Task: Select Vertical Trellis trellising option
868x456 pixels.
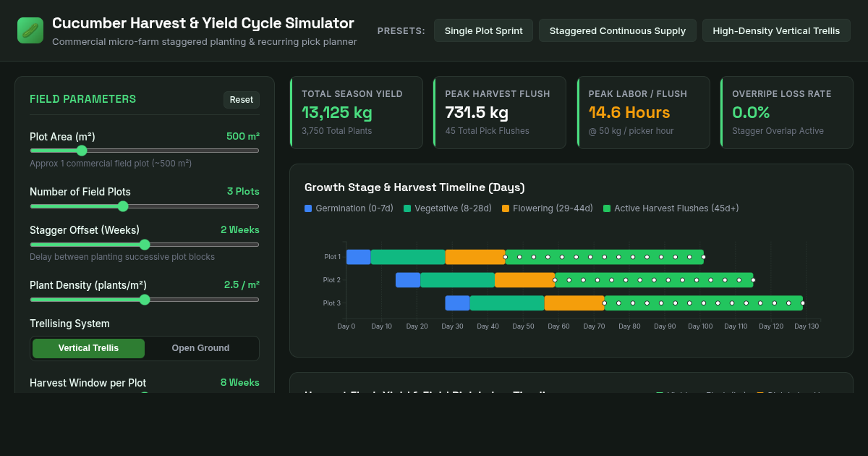Action: point(88,348)
